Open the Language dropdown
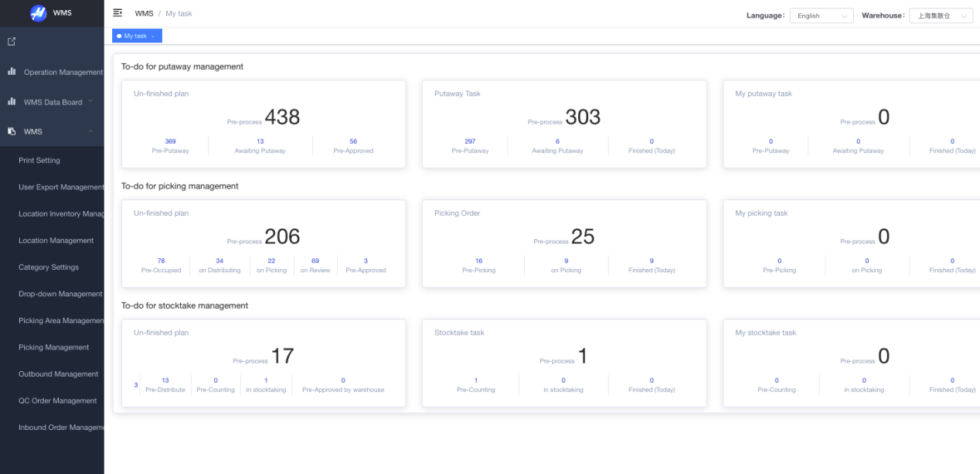Screen dimensions: 980x474 821,15
